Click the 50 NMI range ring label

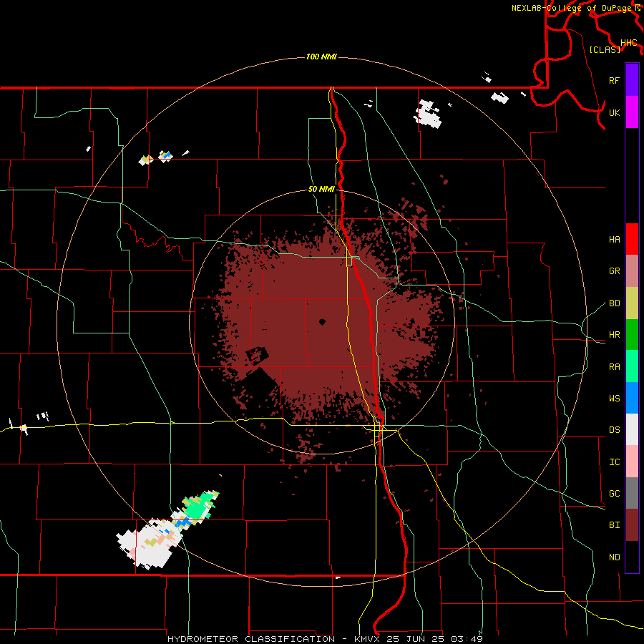(x=321, y=189)
